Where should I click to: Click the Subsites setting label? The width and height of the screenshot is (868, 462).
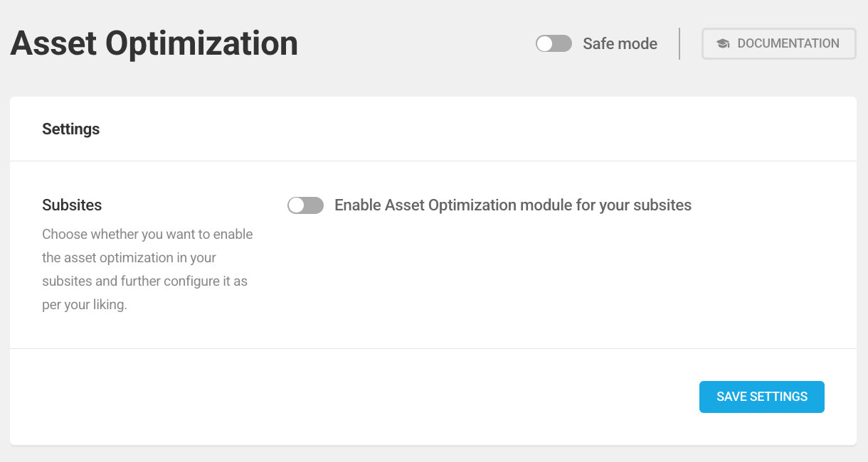click(x=71, y=205)
